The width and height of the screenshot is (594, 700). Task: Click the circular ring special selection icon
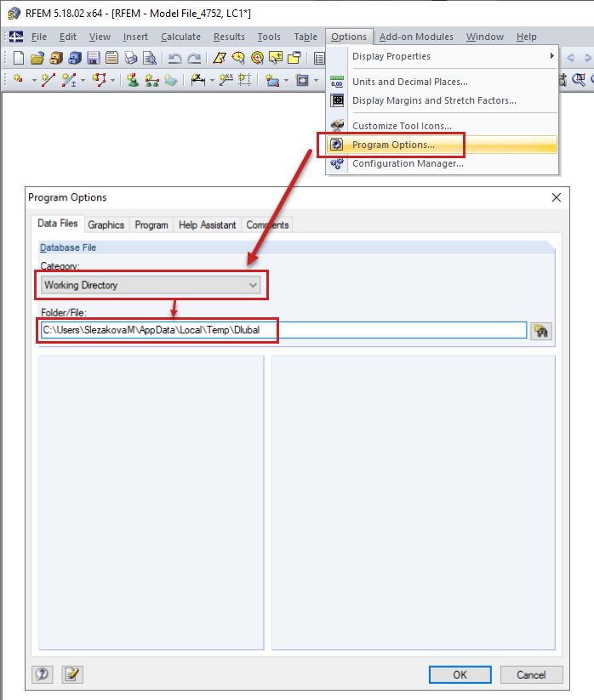[x=257, y=58]
